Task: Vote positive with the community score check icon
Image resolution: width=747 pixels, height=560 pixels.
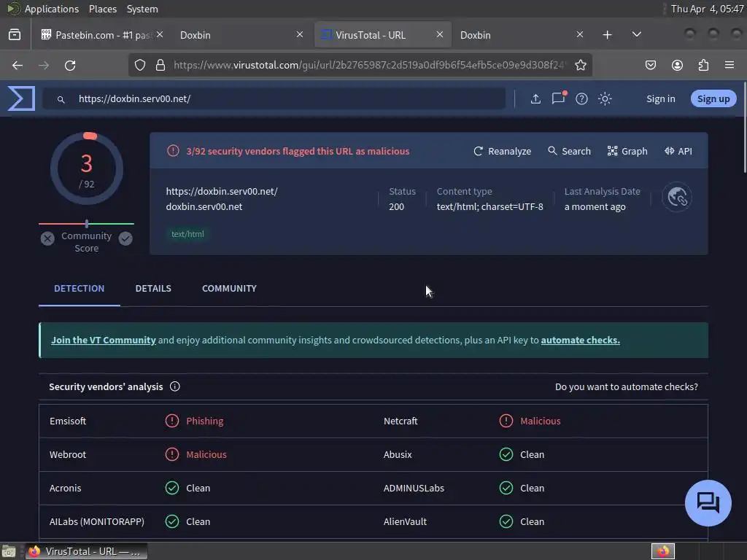Action: (x=125, y=238)
